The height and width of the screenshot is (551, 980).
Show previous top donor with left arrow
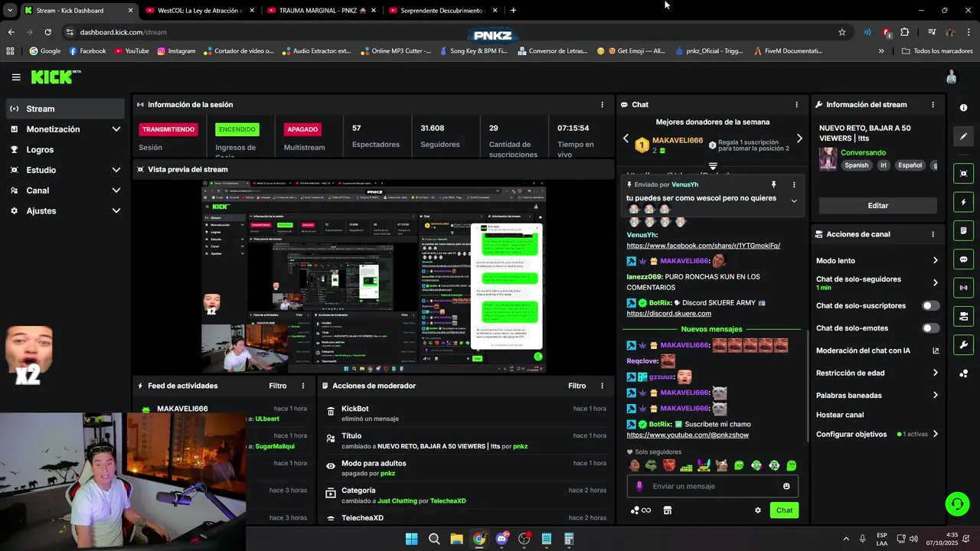coord(626,139)
